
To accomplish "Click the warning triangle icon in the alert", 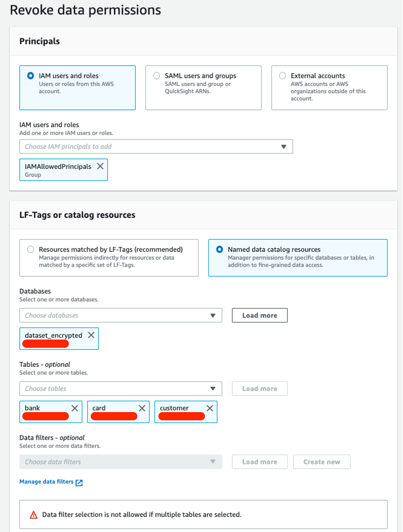I will pyautogui.click(x=34, y=515).
